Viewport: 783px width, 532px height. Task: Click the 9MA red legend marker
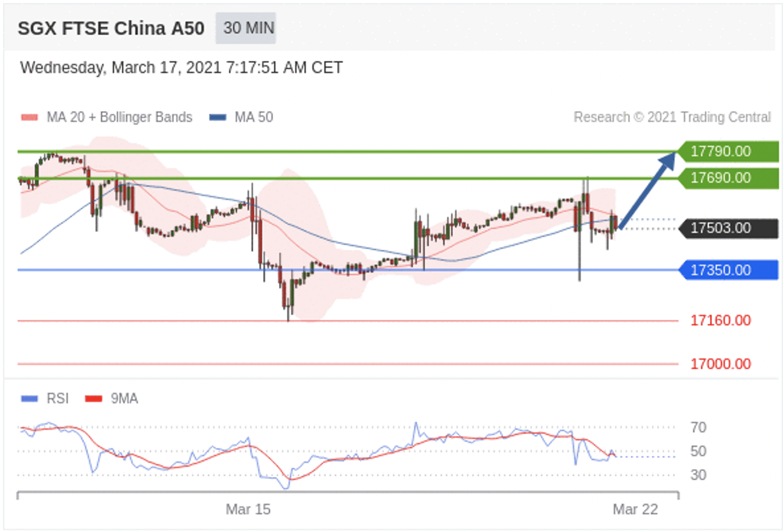pyautogui.click(x=94, y=398)
